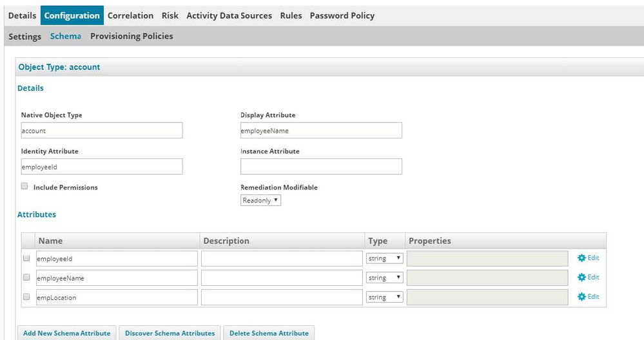This screenshot has width=644, height=340.
Task: Click the Edit link for empLocation
Action: point(593,296)
